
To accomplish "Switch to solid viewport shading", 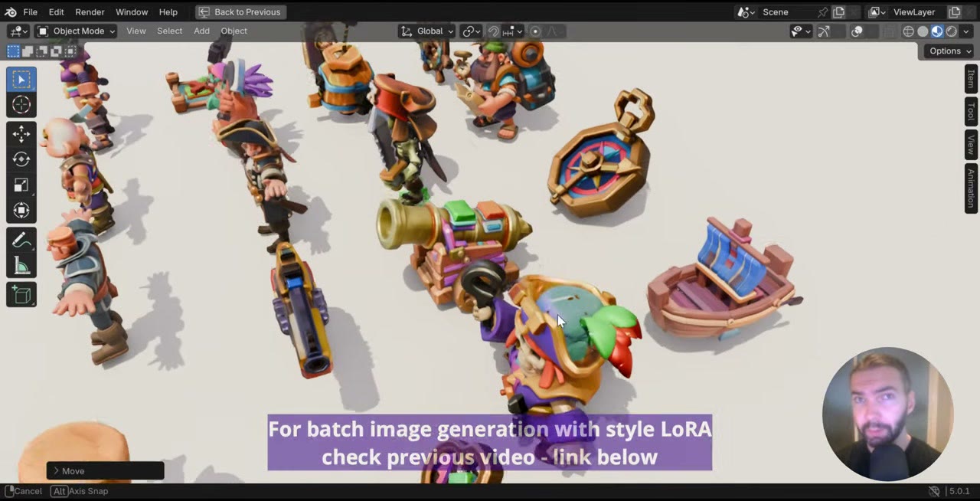I will pyautogui.click(x=923, y=31).
